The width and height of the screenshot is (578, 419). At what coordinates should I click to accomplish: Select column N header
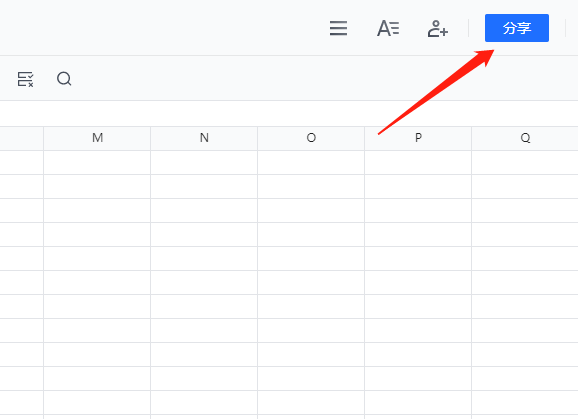(x=204, y=138)
